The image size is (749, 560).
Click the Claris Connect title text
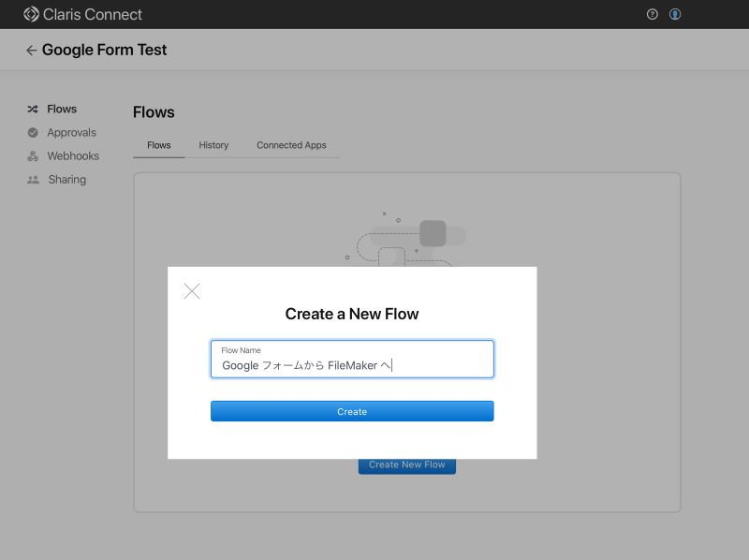93,14
